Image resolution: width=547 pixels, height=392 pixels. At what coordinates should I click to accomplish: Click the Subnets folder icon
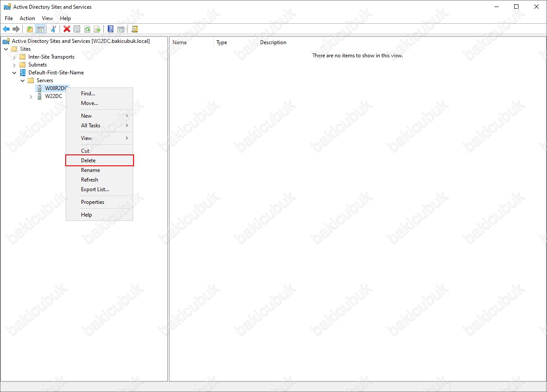(x=23, y=65)
